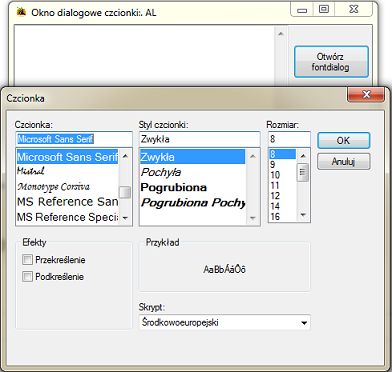Image resolution: width=392 pixels, height=372 pixels.
Task: Click the app icon in the main window title bar
Action: pyautogui.click(x=22, y=12)
